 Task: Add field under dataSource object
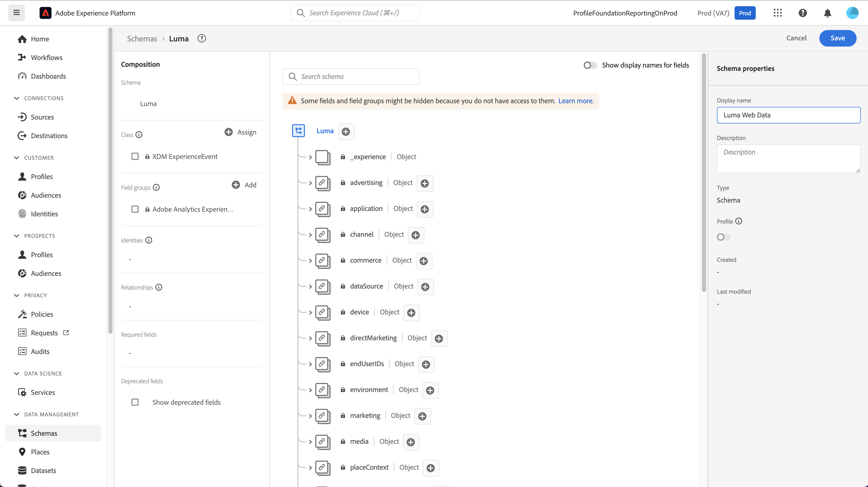click(425, 287)
